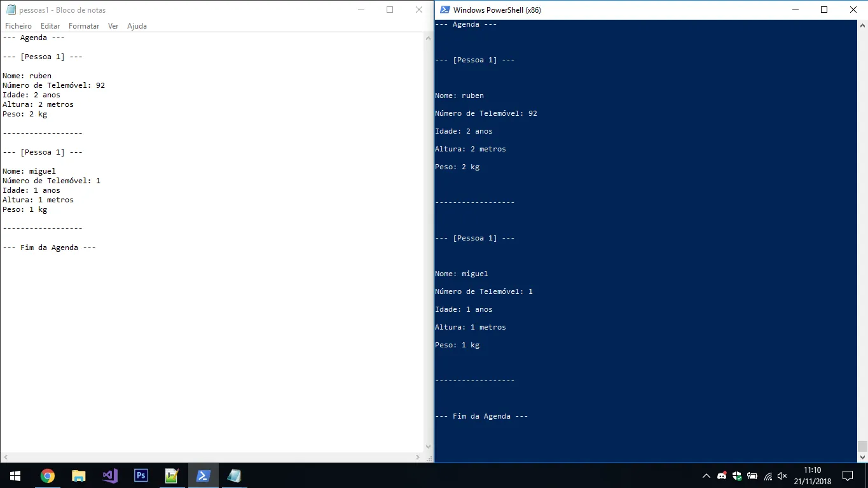Open the Action Center notifications
This screenshot has width=868, height=488.
848,476
